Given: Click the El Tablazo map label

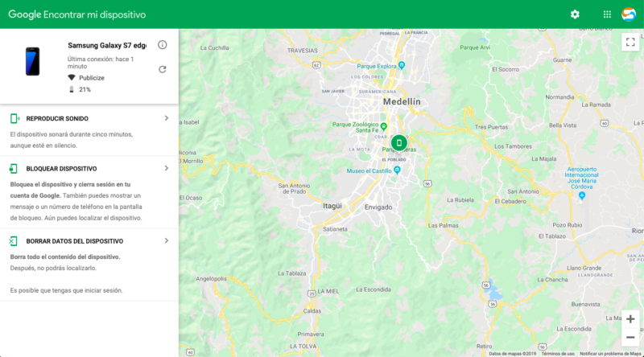Looking at the screenshot, I should click(552, 236).
